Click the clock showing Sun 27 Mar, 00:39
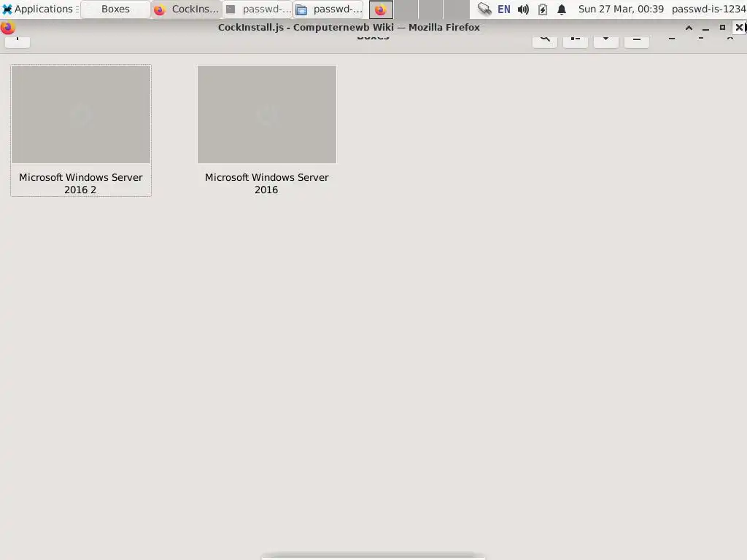Screen dimensions: 747x560 pos(621,9)
